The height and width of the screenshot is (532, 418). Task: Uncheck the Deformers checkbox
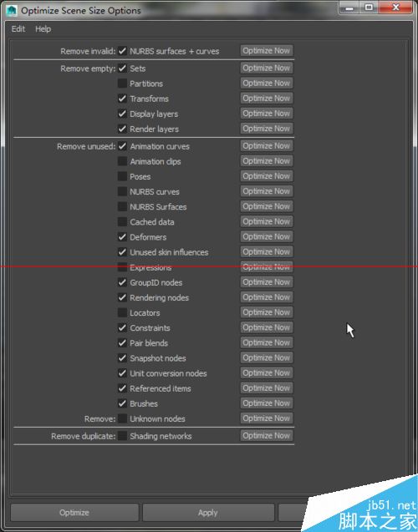tap(122, 237)
